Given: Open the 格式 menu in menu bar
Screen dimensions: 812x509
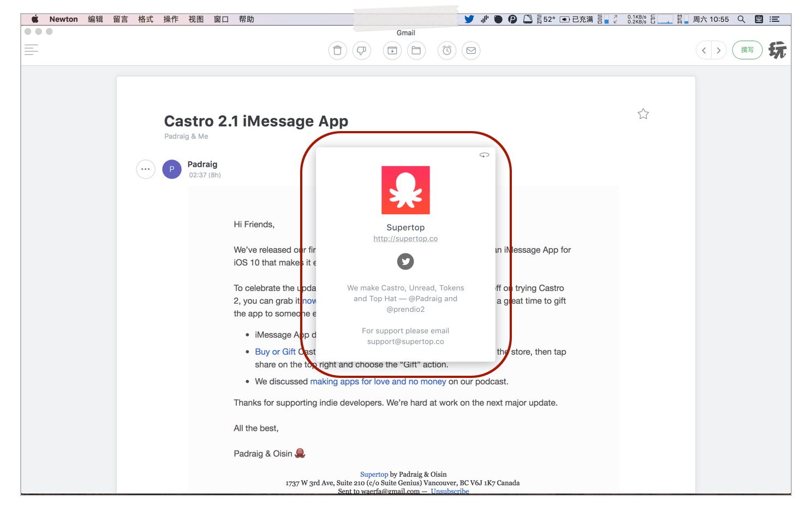Looking at the screenshot, I should 145,19.
